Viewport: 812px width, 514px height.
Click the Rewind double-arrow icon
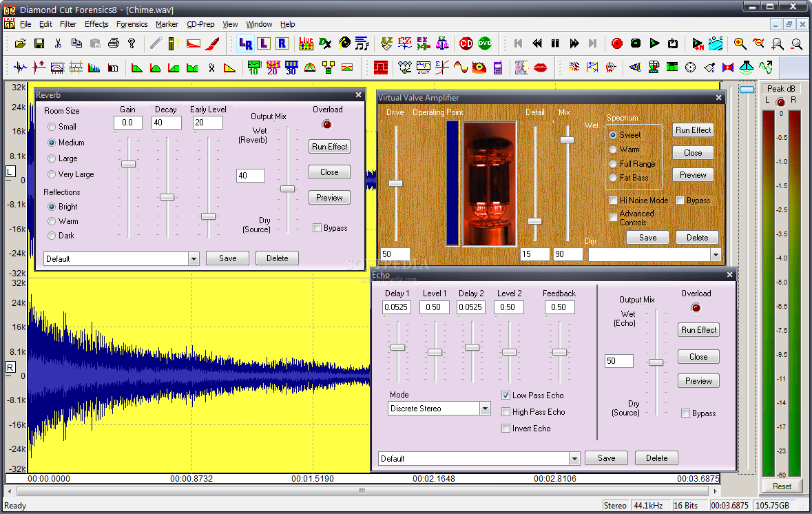point(537,43)
